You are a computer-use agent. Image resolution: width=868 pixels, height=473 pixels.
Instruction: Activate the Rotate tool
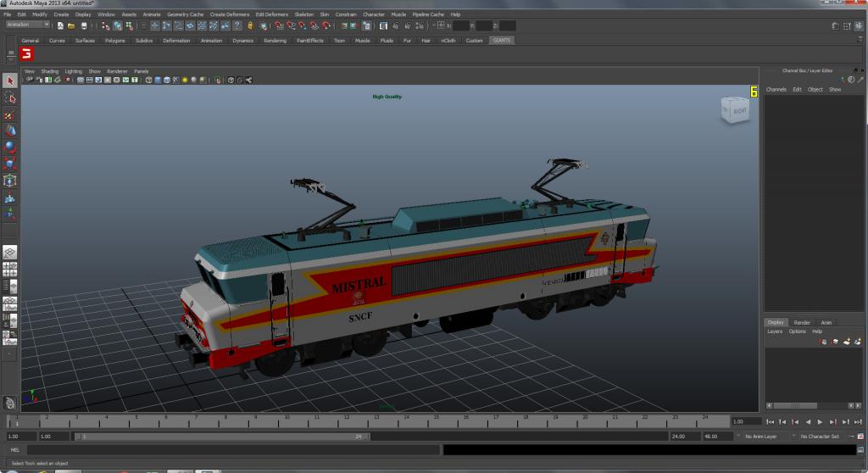(x=10, y=147)
